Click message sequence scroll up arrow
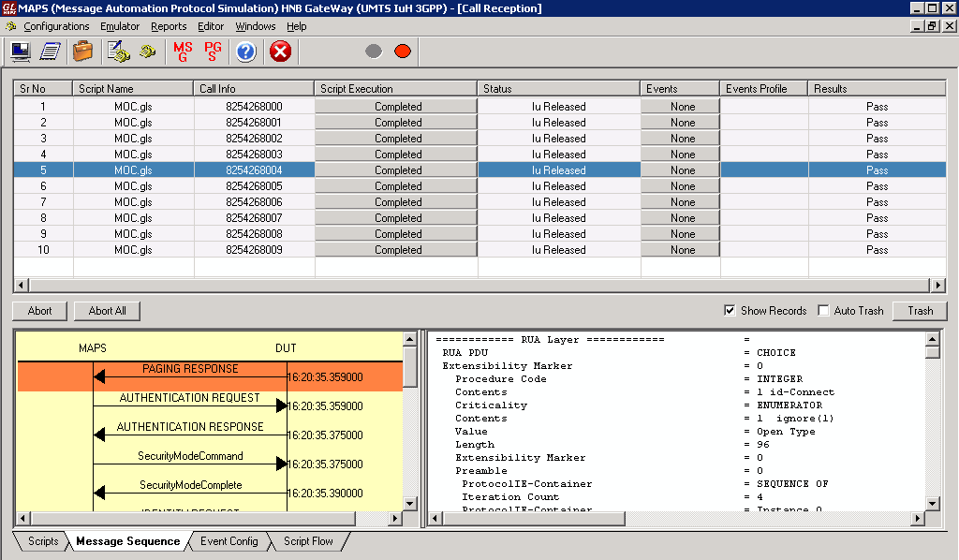The width and height of the screenshot is (959, 560). [x=410, y=339]
